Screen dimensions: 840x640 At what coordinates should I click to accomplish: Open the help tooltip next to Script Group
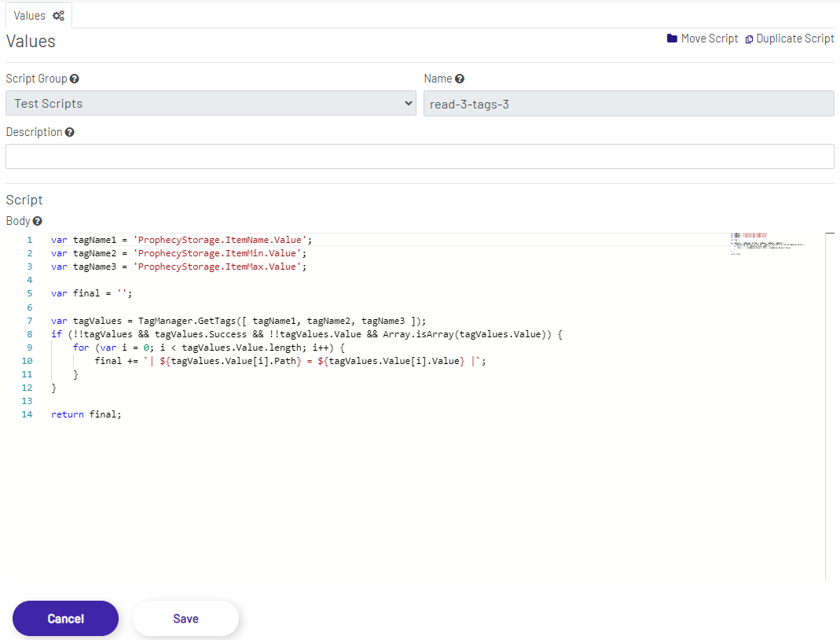click(x=74, y=78)
